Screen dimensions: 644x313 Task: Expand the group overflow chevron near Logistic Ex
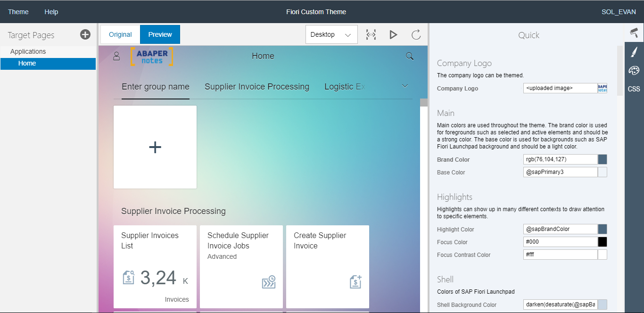pos(405,86)
